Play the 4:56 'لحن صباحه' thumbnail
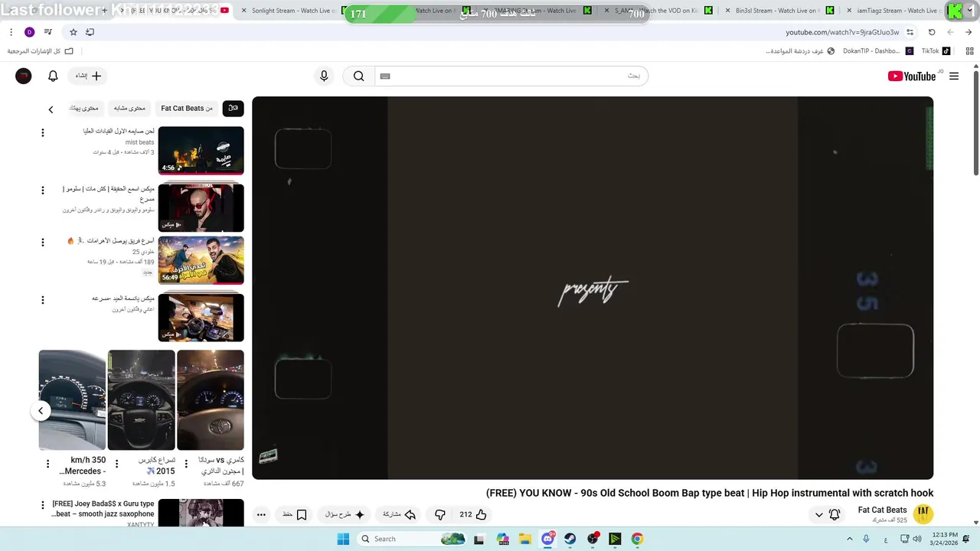The width and height of the screenshot is (980, 551). 201,150
